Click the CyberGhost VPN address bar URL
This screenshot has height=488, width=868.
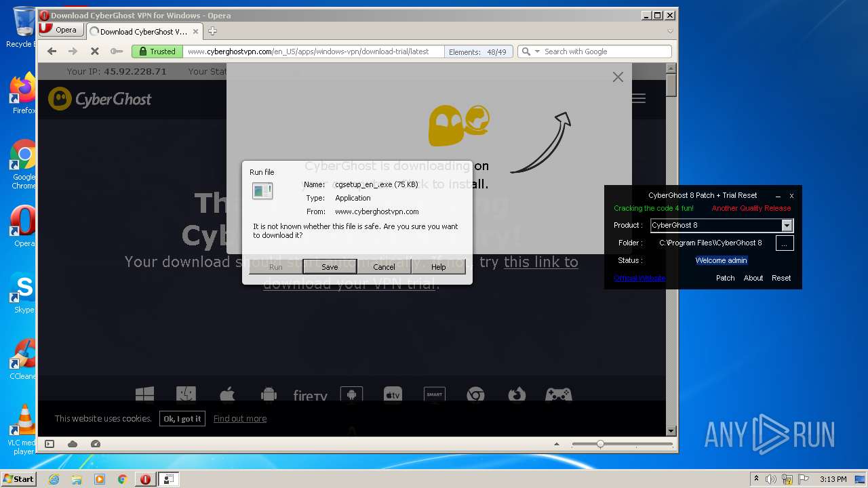click(x=309, y=52)
